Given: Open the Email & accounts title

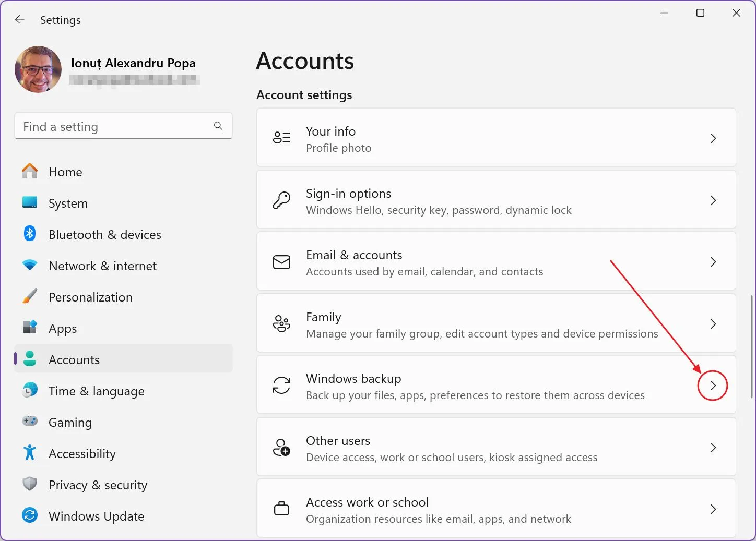Looking at the screenshot, I should (354, 255).
